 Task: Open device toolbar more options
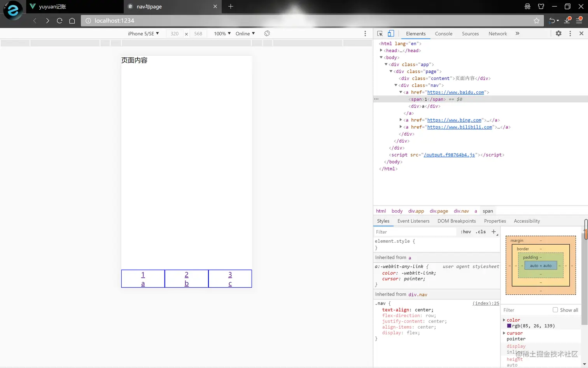click(365, 33)
